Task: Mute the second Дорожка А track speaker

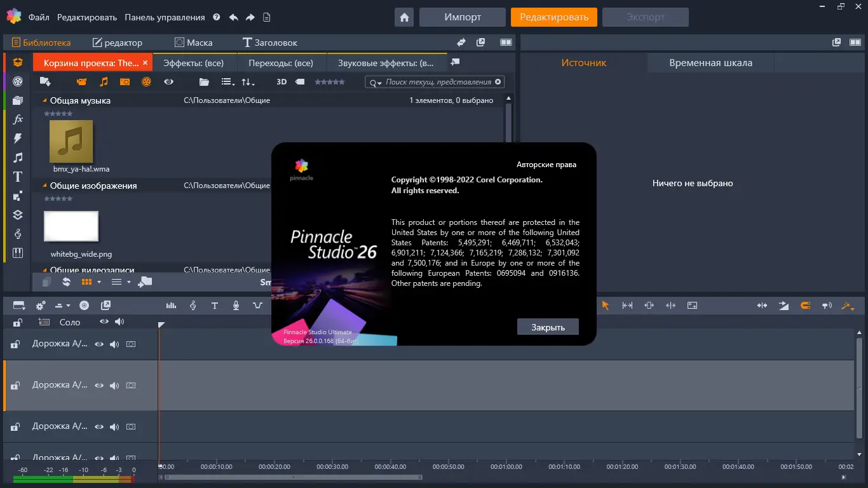Action: click(x=114, y=385)
